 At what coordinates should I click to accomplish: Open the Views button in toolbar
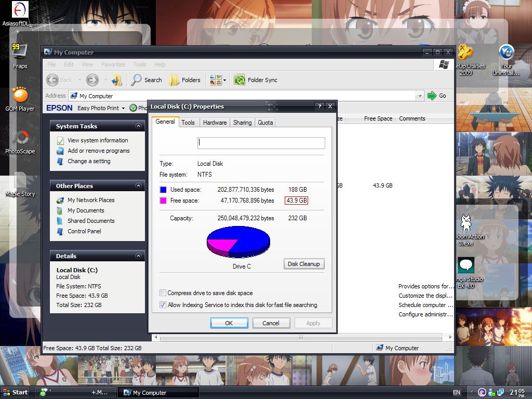click(x=216, y=80)
